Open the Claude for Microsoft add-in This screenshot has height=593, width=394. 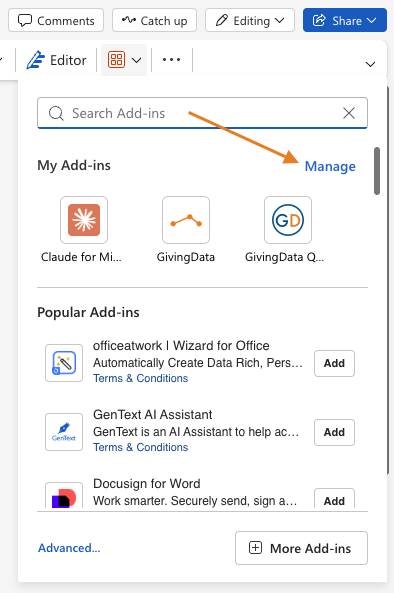[x=84, y=230]
